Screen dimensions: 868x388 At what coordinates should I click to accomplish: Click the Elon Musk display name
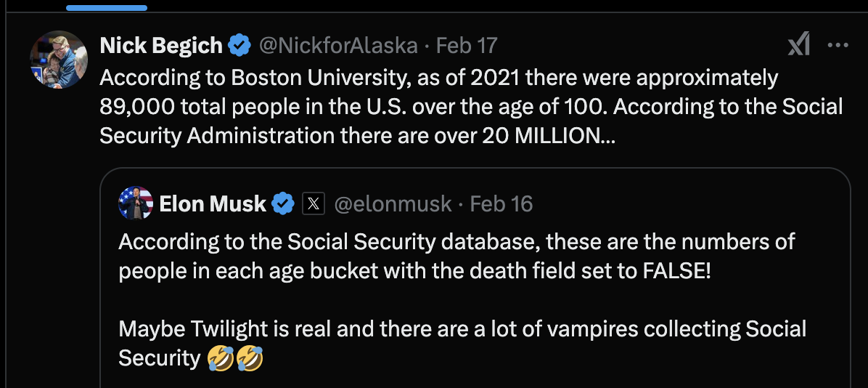pos(213,204)
